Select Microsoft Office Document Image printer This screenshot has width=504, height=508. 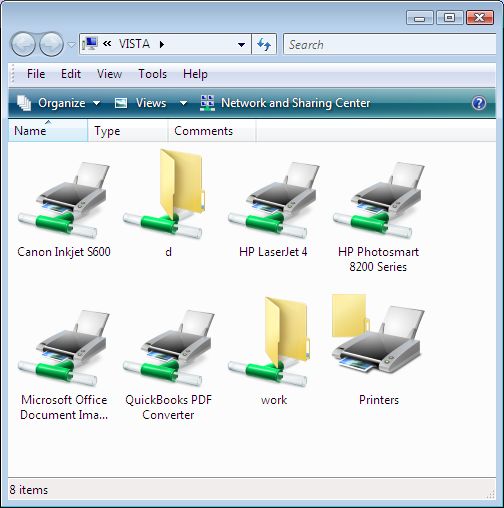coord(63,348)
